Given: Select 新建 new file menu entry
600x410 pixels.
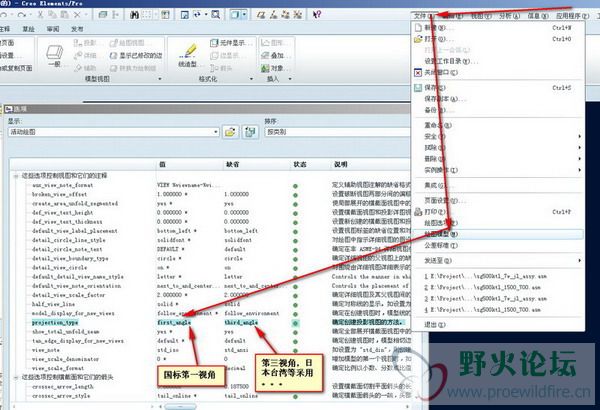Looking at the screenshot, I should click(x=497, y=28).
